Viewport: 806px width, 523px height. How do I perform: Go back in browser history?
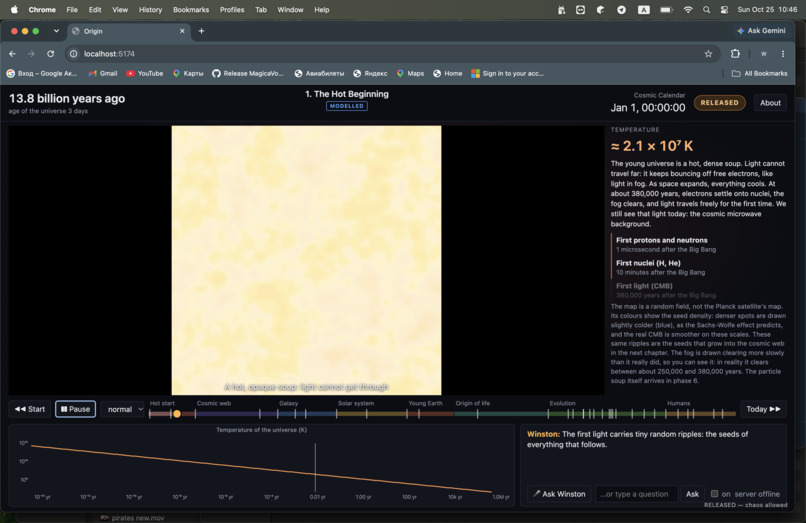point(12,53)
